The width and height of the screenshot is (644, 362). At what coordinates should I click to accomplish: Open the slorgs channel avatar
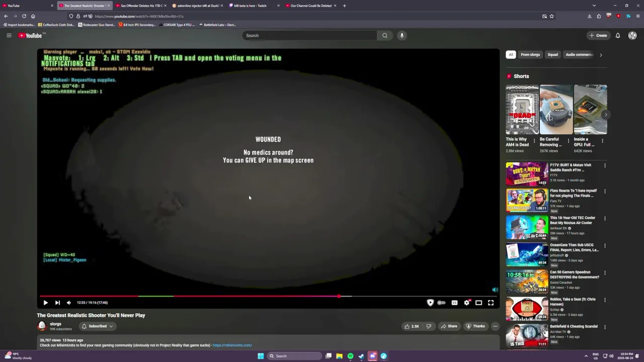coord(42,326)
